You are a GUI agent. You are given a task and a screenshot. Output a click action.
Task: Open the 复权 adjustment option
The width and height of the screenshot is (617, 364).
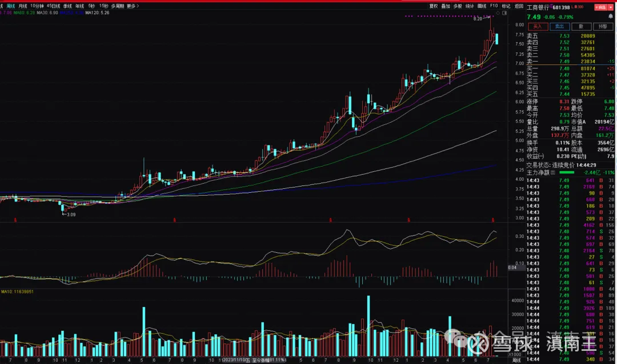click(433, 6)
